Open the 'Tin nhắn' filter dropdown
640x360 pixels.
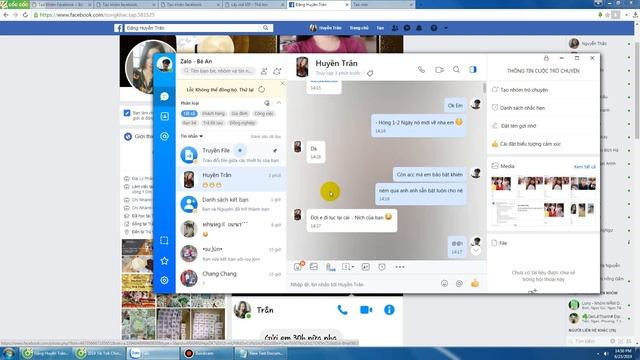pos(192,136)
